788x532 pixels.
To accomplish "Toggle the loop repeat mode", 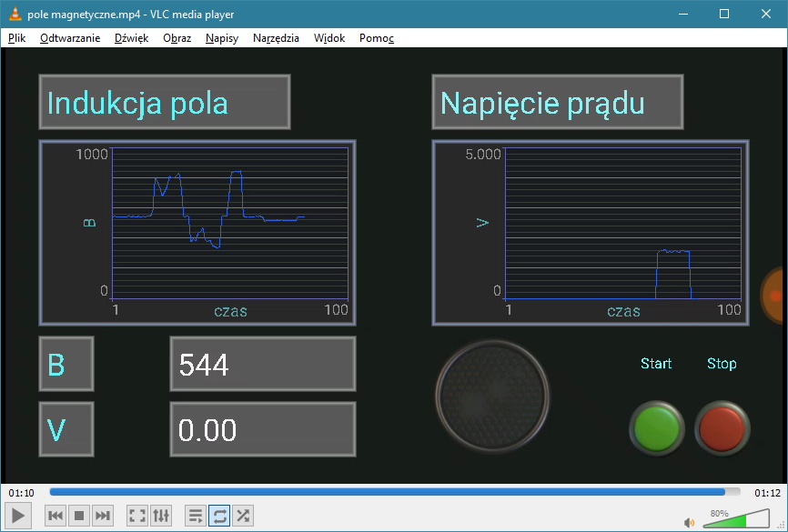I will [x=219, y=516].
